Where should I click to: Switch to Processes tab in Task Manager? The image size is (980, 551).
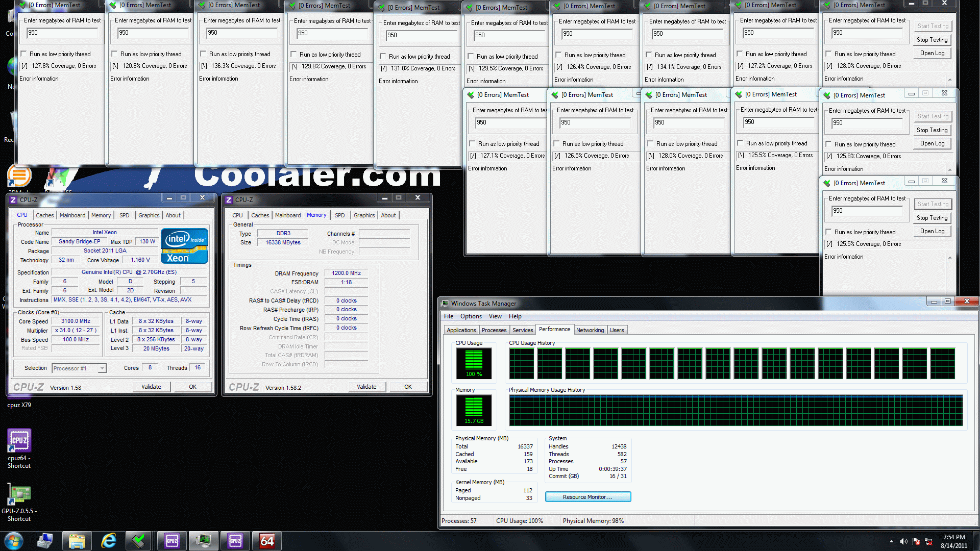494,330
